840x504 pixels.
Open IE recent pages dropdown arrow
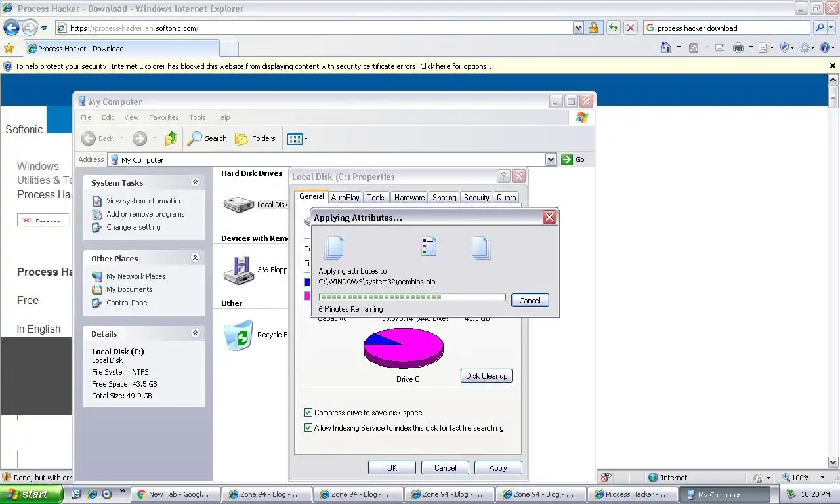tap(44, 28)
